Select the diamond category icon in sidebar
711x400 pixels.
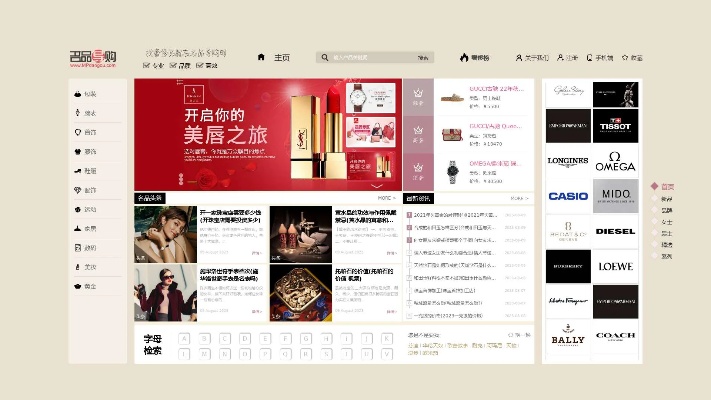click(78, 190)
